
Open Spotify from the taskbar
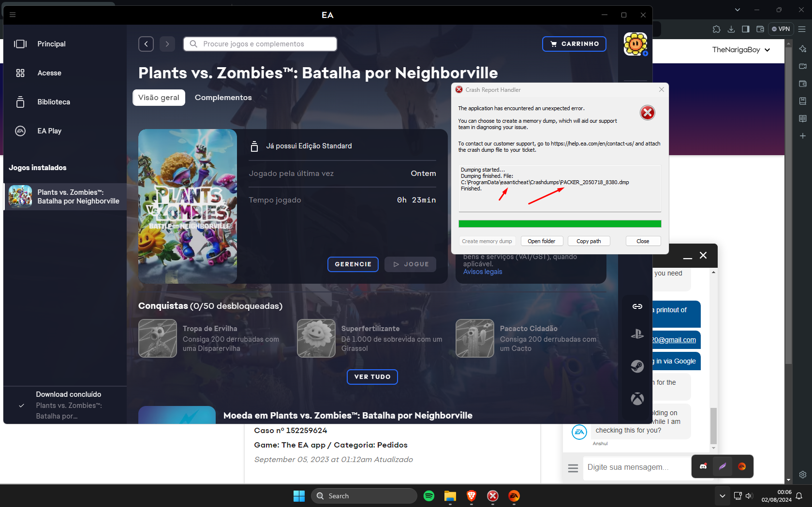tap(429, 496)
